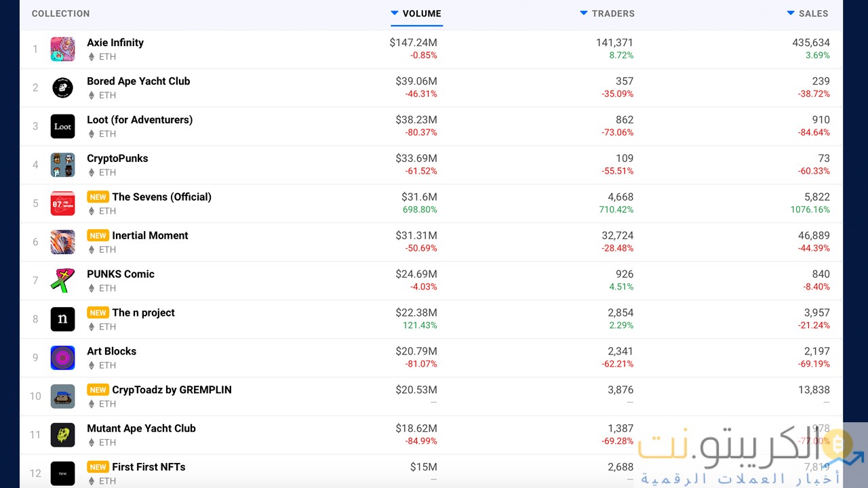Sort the table by Traders column
868x488 pixels.
click(608, 14)
